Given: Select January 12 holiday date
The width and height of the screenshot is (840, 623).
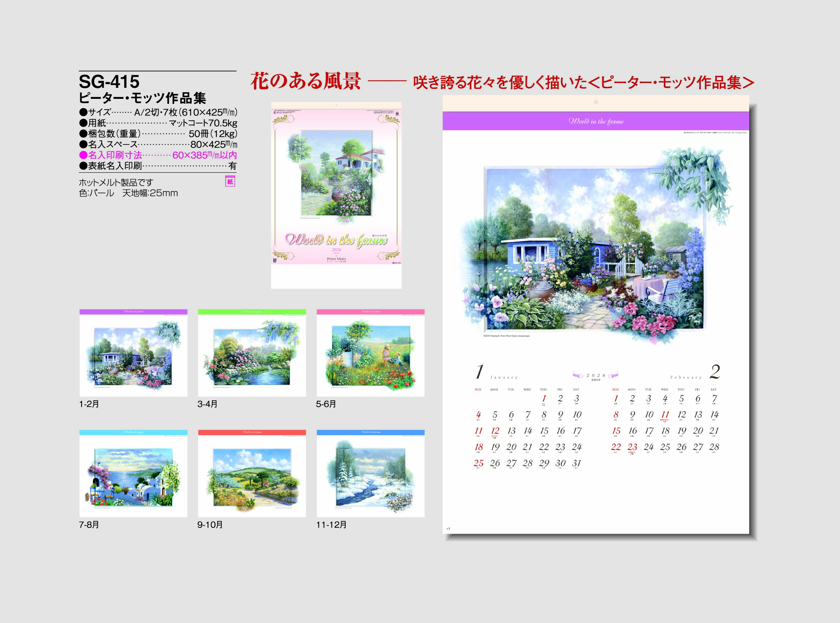Looking at the screenshot, I should [495, 431].
